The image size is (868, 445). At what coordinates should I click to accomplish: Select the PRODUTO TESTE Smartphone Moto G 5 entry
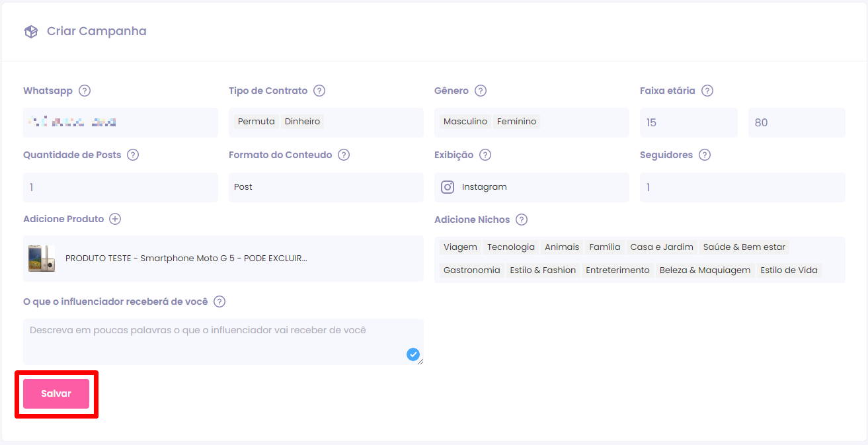[x=223, y=259]
